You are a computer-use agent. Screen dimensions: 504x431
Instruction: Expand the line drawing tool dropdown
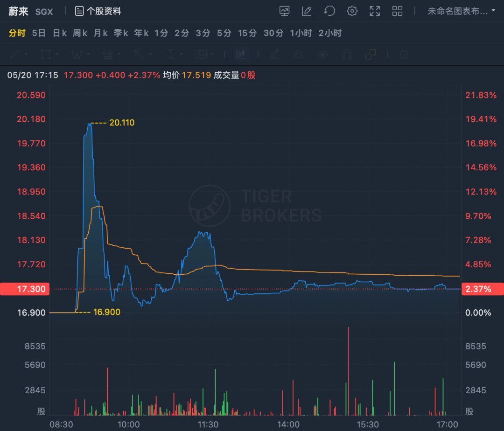click(x=26, y=55)
